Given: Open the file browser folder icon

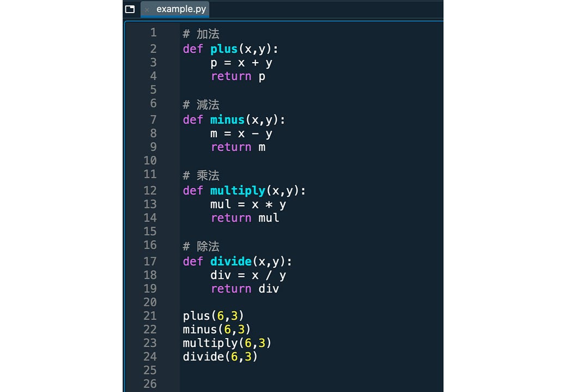Looking at the screenshot, I should 130,9.
